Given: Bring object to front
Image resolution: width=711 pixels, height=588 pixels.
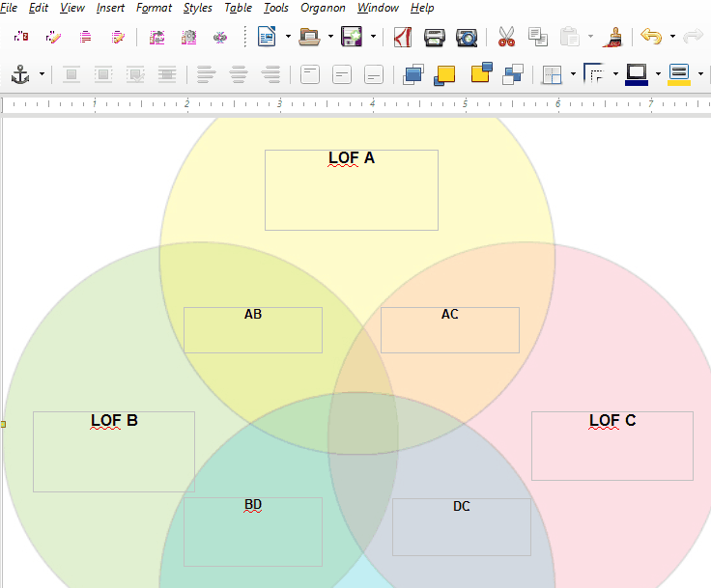Looking at the screenshot, I should click(413, 74).
